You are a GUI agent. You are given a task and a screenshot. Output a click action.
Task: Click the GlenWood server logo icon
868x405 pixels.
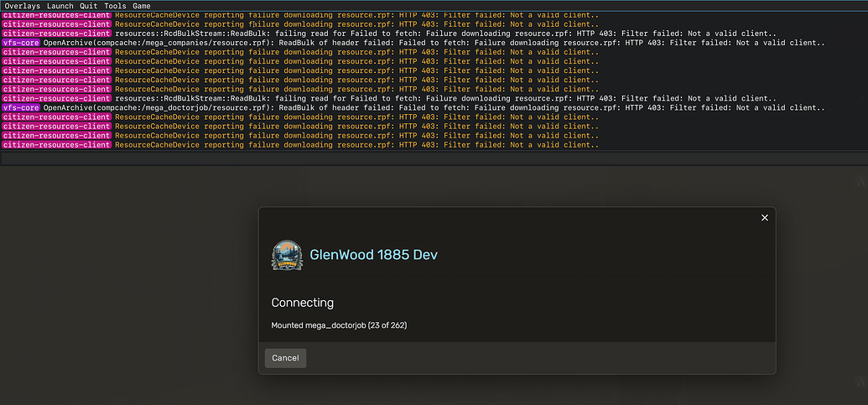(288, 255)
